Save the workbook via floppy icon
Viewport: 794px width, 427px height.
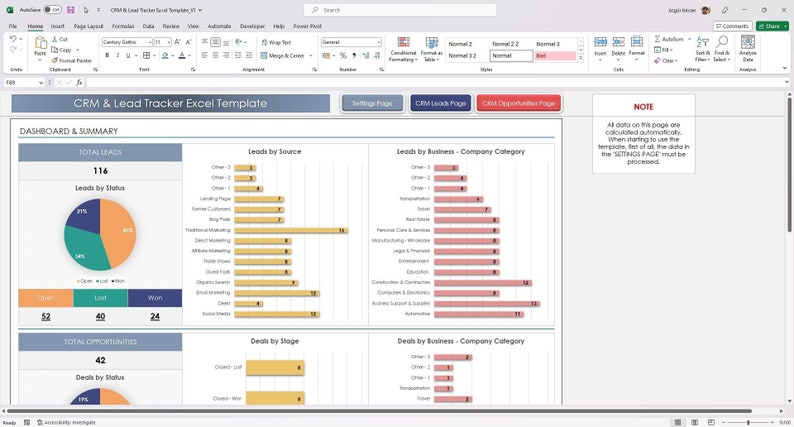pos(70,10)
